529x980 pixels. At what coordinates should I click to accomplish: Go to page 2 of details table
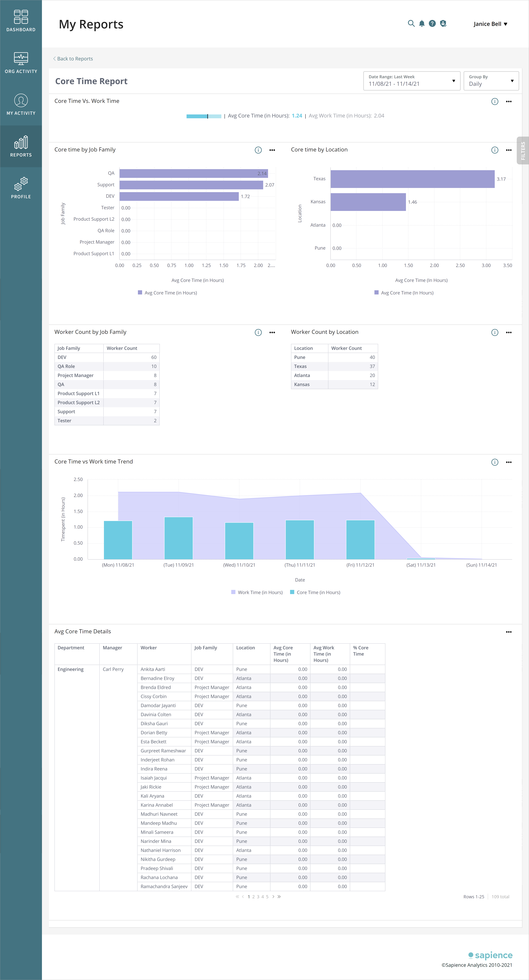coord(253,897)
